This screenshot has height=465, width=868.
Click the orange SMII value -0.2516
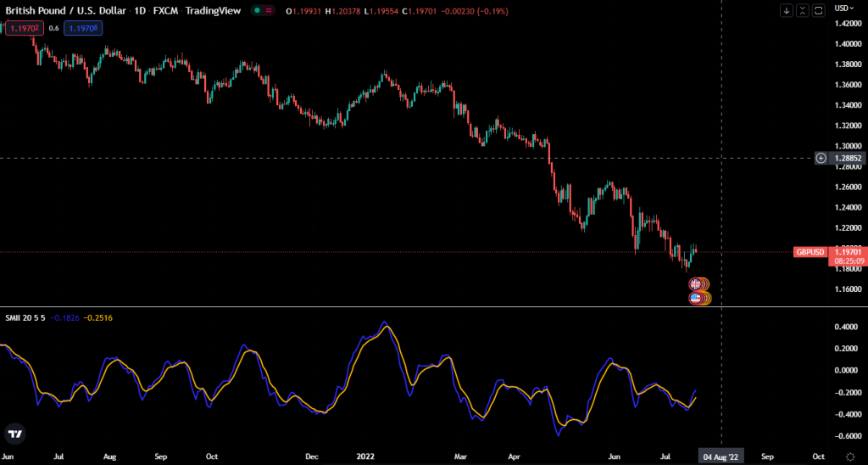pos(98,317)
